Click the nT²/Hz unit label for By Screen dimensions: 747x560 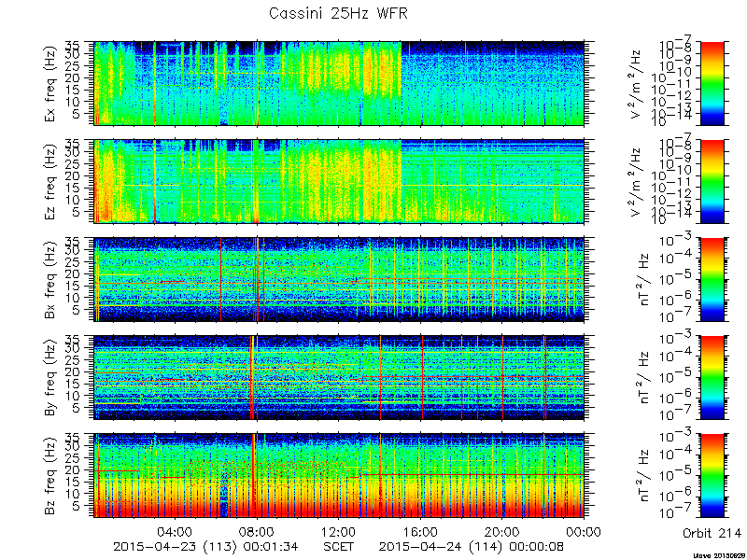coord(643,378)
